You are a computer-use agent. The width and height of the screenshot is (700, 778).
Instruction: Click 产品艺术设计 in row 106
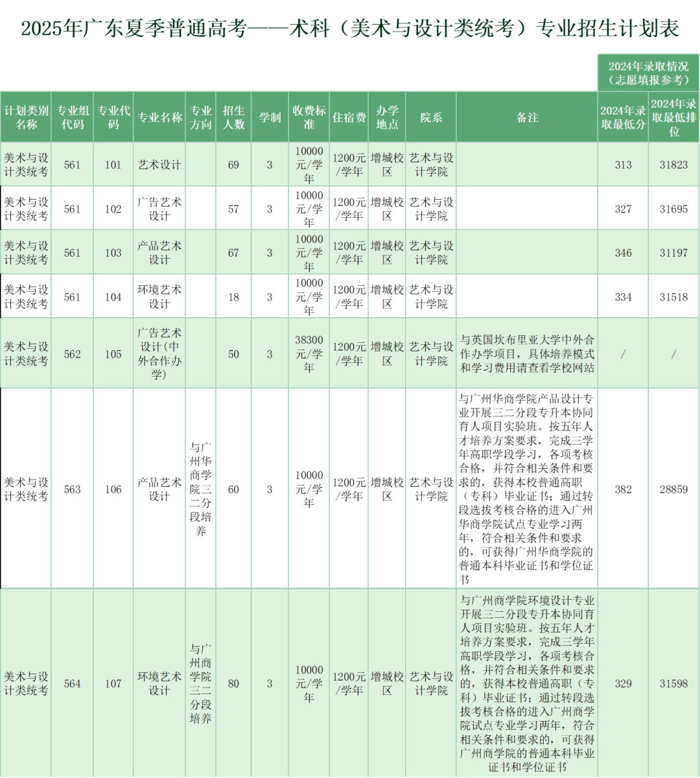[159, 489]
